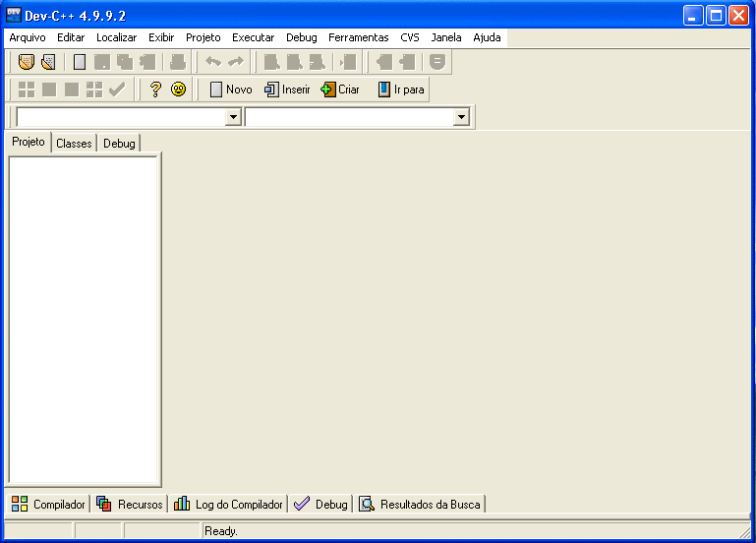Viewport: 756px width, 543px height.
Task: Click the Ir para button
Action: [x=401, y=90]
